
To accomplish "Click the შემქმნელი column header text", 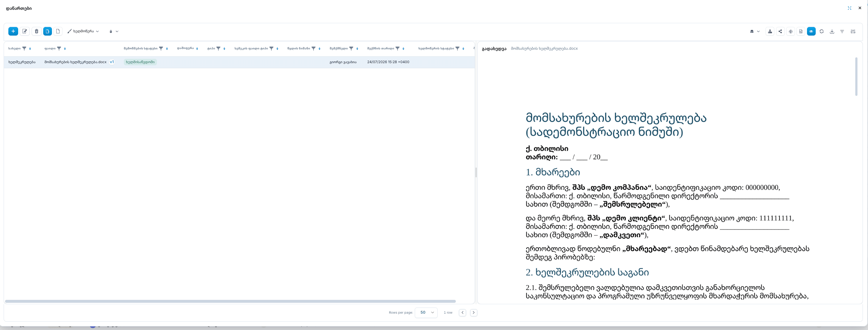I will point(338,49).
